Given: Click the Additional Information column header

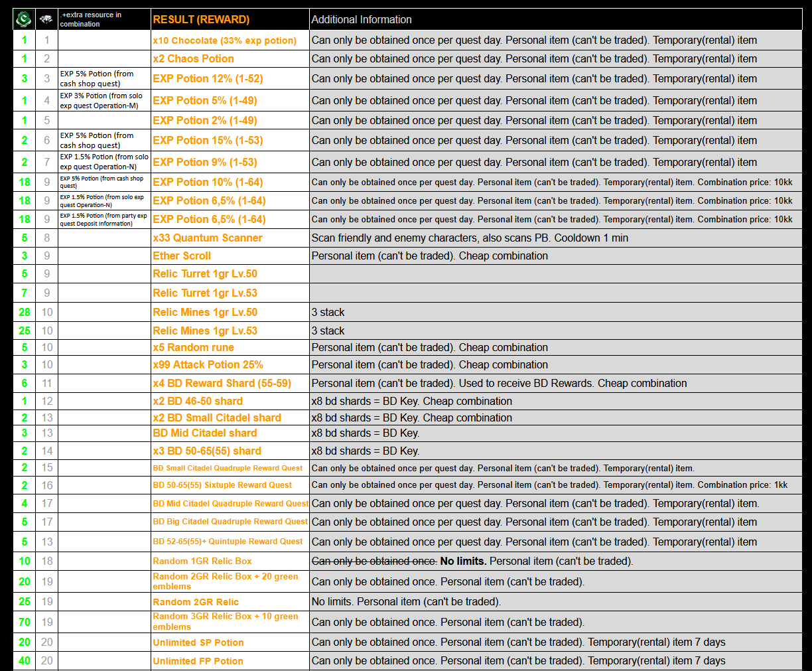Looking at the screenshot, I should [362, 20].
